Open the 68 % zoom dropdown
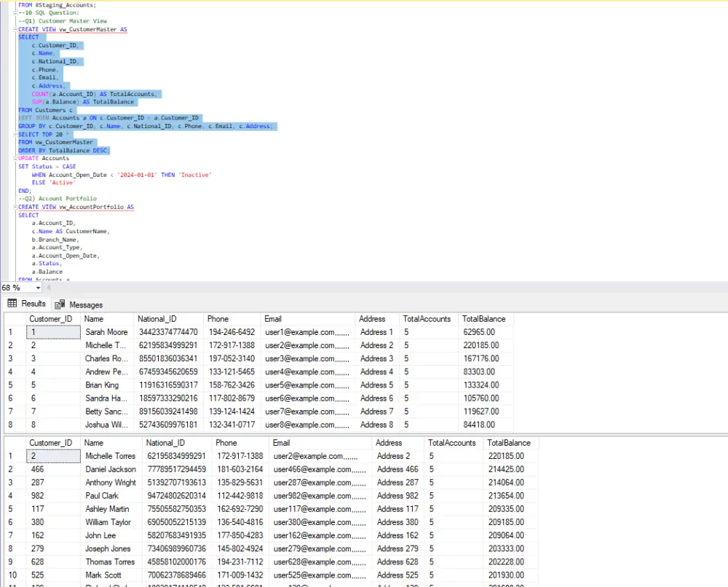 (38, 288)
